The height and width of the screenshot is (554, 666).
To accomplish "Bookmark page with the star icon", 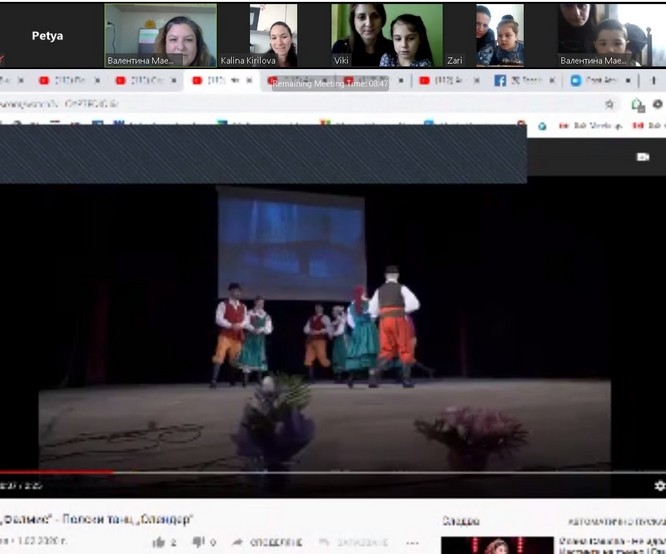I will [x=609, y=104].
